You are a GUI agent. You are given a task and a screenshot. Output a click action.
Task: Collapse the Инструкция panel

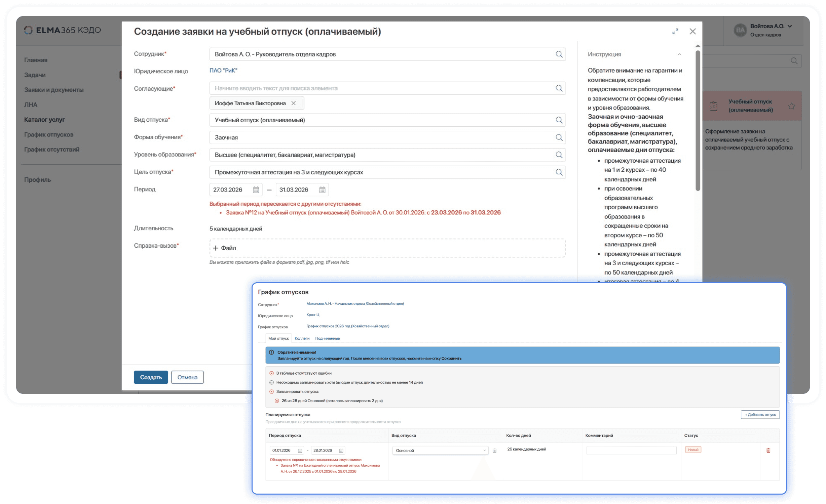(x=679, y=54)
